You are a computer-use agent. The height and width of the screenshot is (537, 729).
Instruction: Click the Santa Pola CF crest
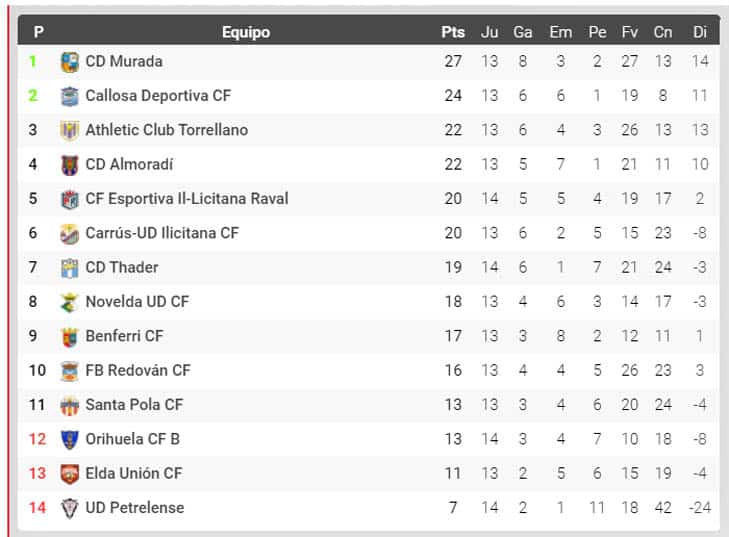70,405
